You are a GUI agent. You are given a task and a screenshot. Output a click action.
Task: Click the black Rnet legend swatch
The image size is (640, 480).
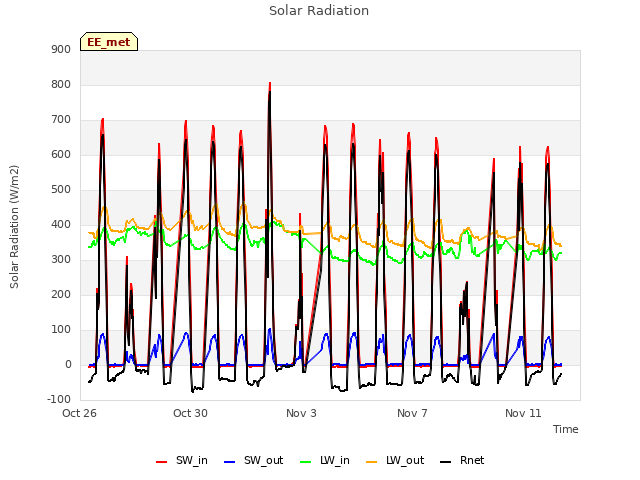tap(446, 462)
